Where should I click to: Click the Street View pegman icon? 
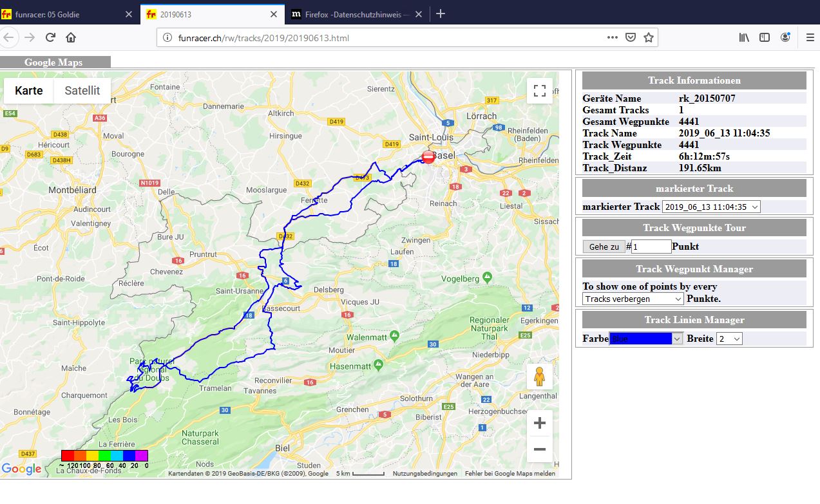(x=540, y=376)
